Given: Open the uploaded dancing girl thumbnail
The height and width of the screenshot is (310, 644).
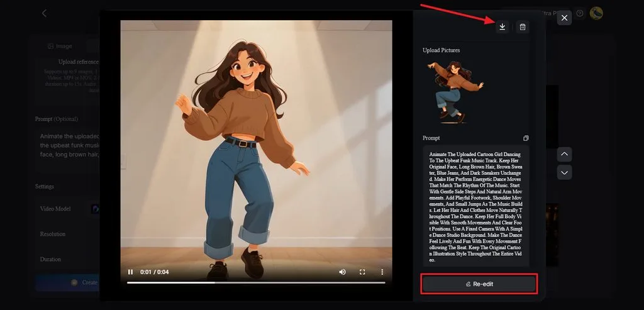Looking at the screenshot, I should tap(455, 92).
